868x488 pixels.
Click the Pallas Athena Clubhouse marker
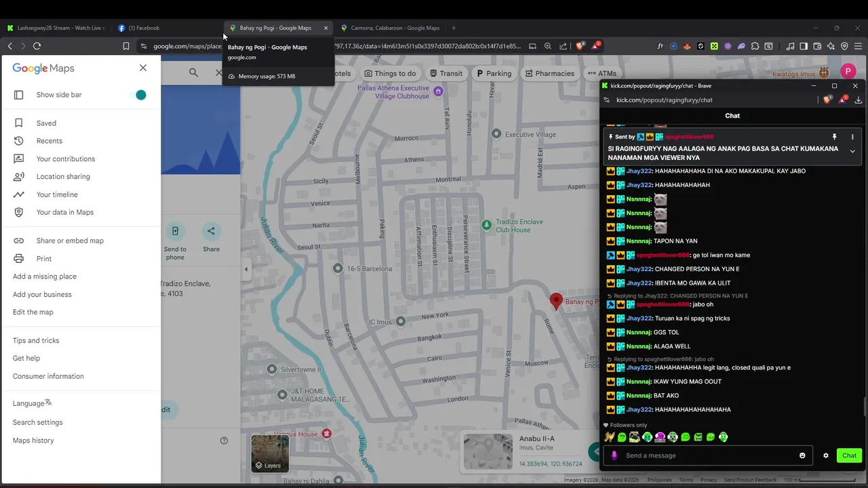pyautogui.click(x=438, y=91)
